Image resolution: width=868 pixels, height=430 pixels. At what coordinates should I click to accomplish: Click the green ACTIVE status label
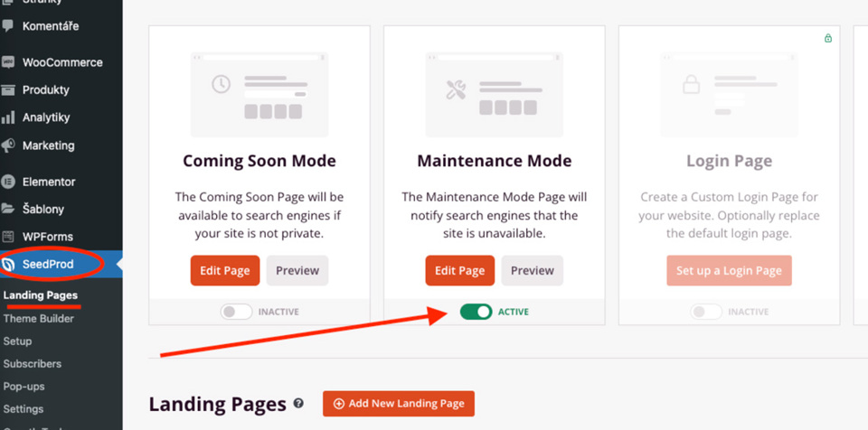pyautogui.click(x=514, y=312)
